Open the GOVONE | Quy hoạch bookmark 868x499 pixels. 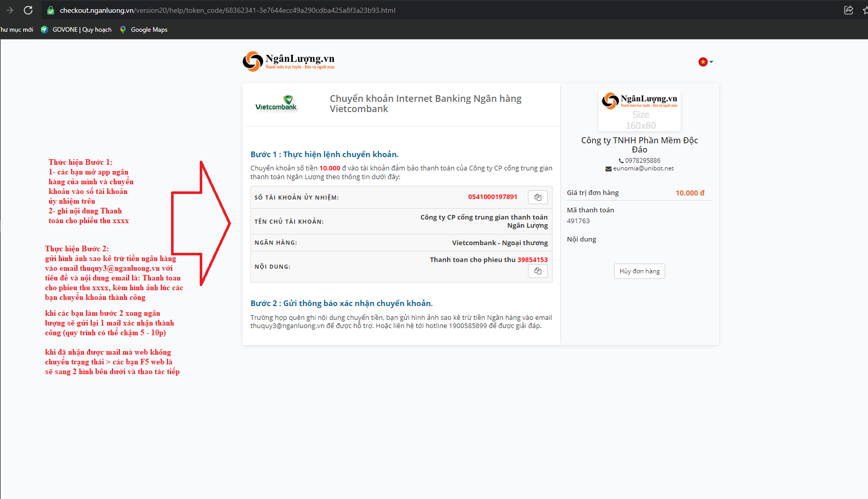[76, 30]
